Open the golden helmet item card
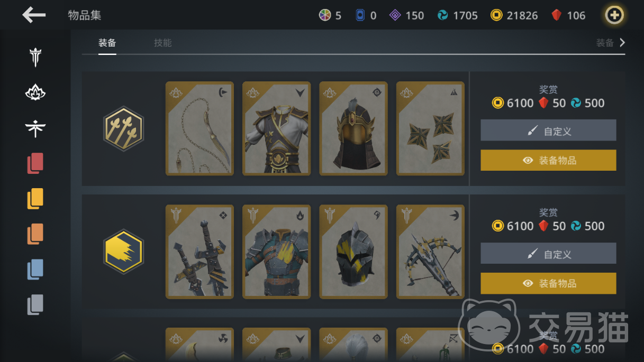 click(353, 128)
